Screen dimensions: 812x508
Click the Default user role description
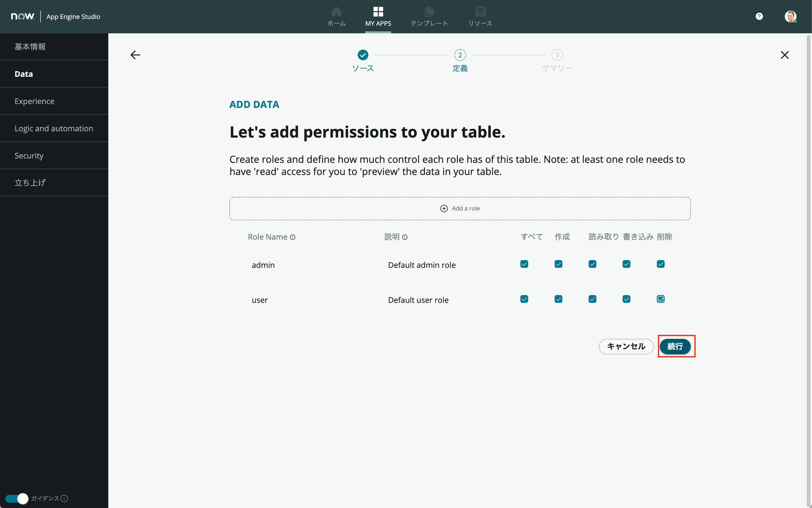[418, 300]
